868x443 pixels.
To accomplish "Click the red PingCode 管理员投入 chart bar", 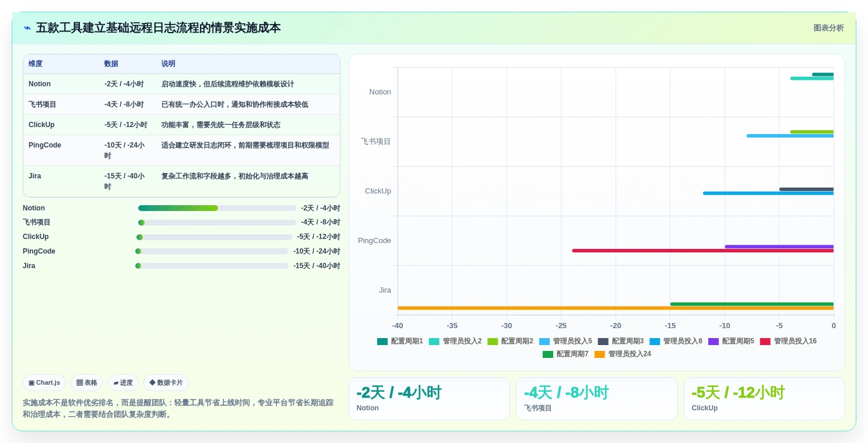I will pyautogui.click(x=703, y=251).
